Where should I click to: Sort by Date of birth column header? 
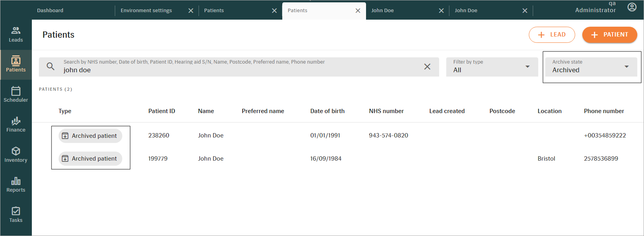click(x=327, y=111)
